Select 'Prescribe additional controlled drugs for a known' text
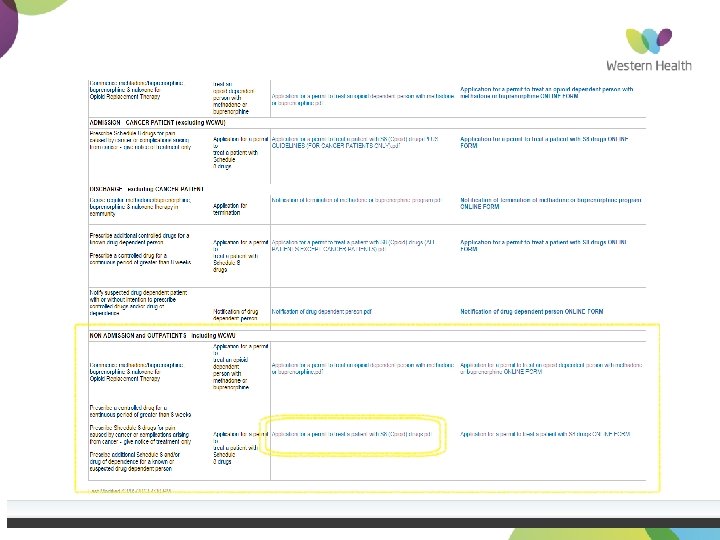The height and width of the screenshot is (540, 720). tap(139, 239)
